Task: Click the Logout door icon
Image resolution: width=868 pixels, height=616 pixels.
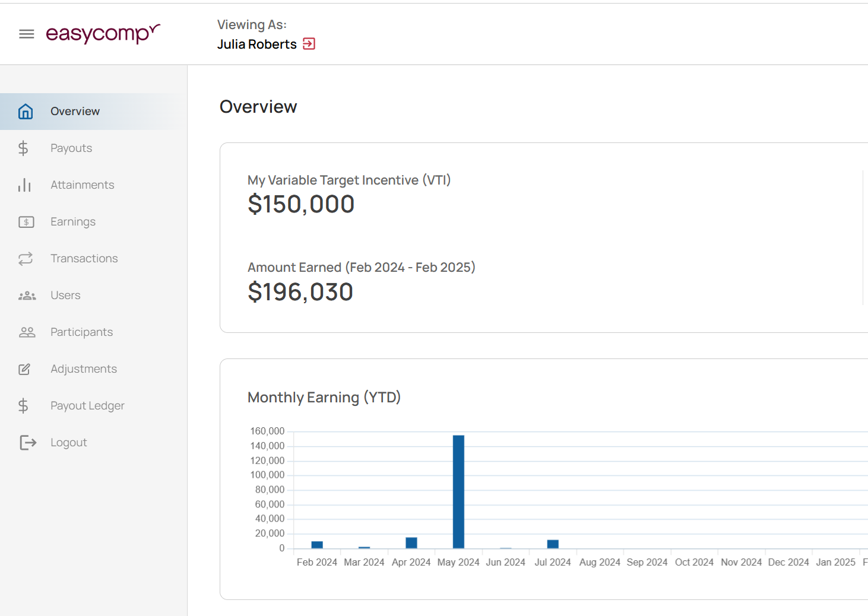Action: (x=28, y=443)
